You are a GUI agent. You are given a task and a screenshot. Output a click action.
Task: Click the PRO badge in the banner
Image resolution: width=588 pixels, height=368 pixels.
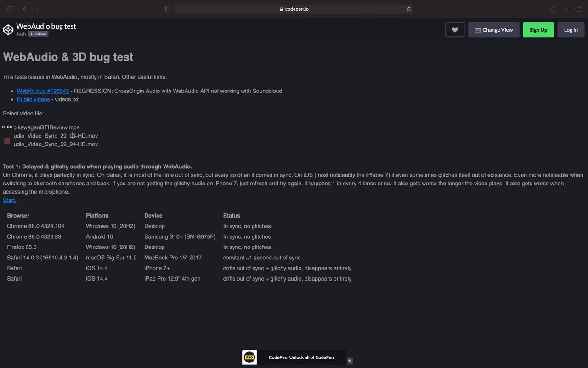249,357
